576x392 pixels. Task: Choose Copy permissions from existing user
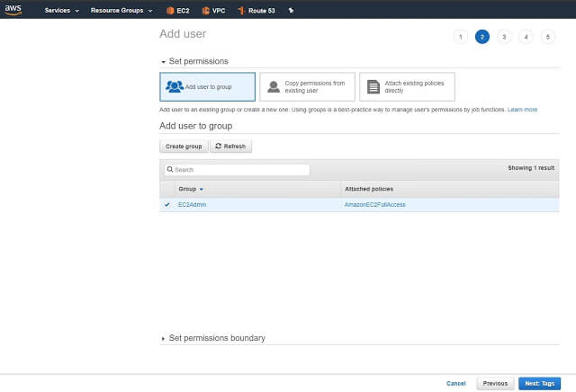(x=307, y=86)
